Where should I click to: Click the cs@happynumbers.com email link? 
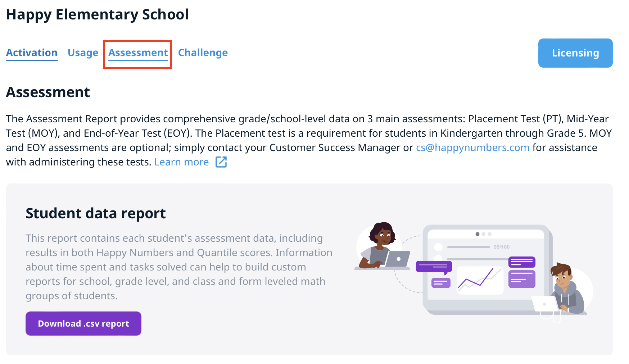coord(472,148)
